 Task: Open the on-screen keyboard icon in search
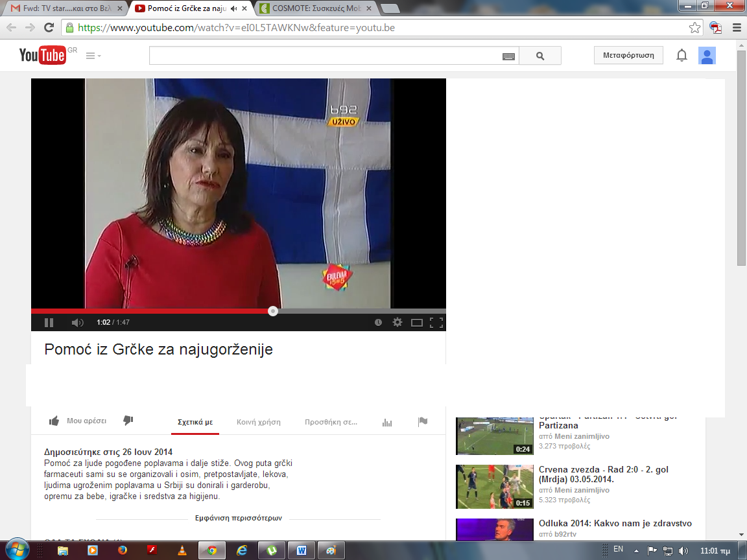point(508,56)
